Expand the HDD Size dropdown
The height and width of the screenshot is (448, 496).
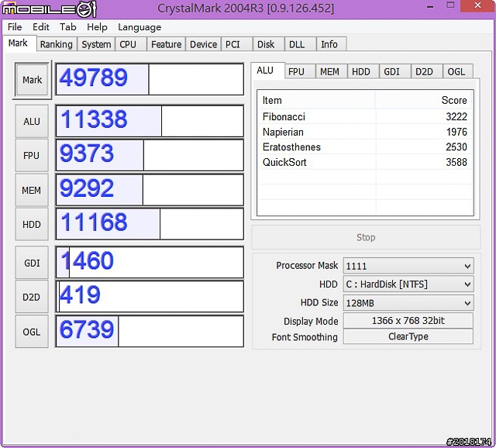[408, 303]
